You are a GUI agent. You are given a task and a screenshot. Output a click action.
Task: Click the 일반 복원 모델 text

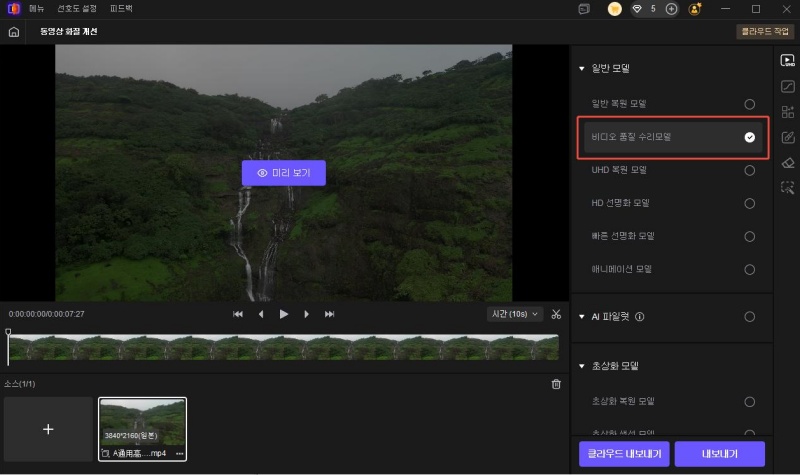(619, 104)
